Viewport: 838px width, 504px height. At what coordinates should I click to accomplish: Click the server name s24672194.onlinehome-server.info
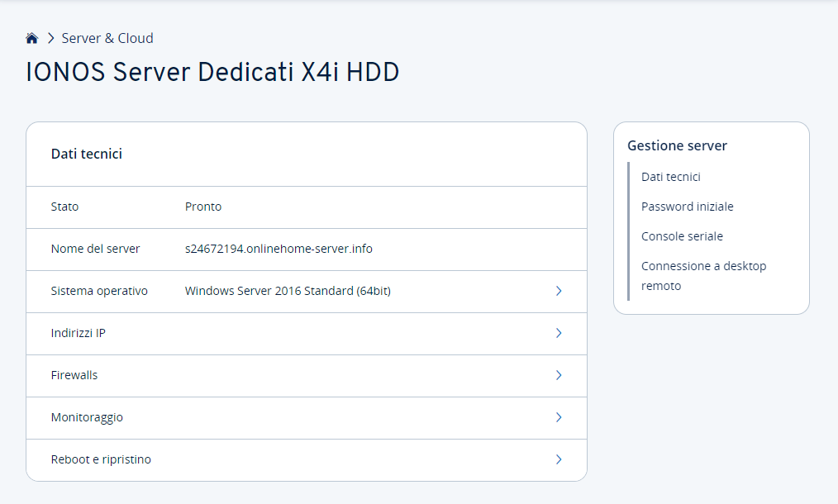coord(279,249)
